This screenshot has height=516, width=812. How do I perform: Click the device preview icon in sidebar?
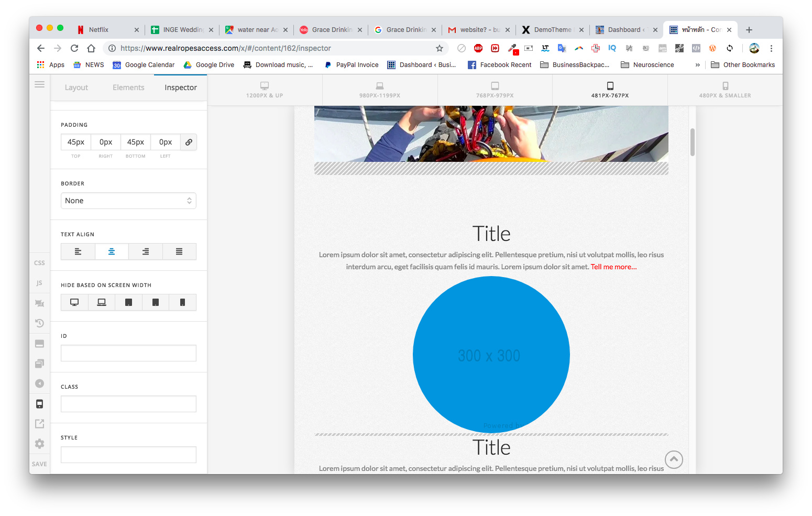39,404
